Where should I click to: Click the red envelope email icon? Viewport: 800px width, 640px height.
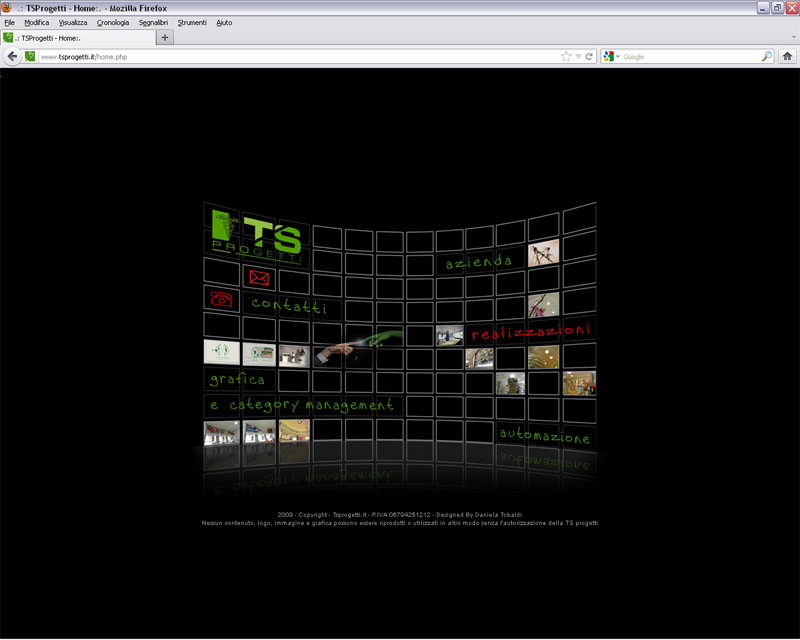259,277
